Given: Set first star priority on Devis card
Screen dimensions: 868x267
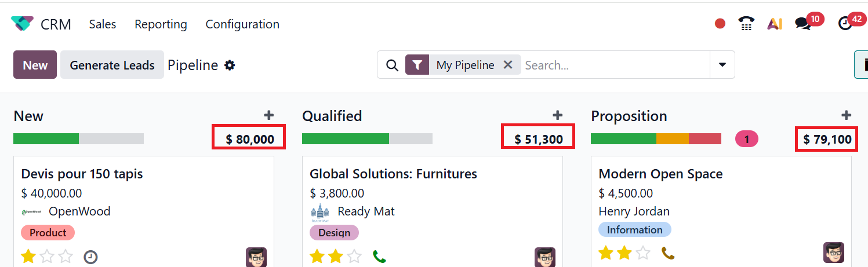Looking at the screenshot, I should [28, 256].
